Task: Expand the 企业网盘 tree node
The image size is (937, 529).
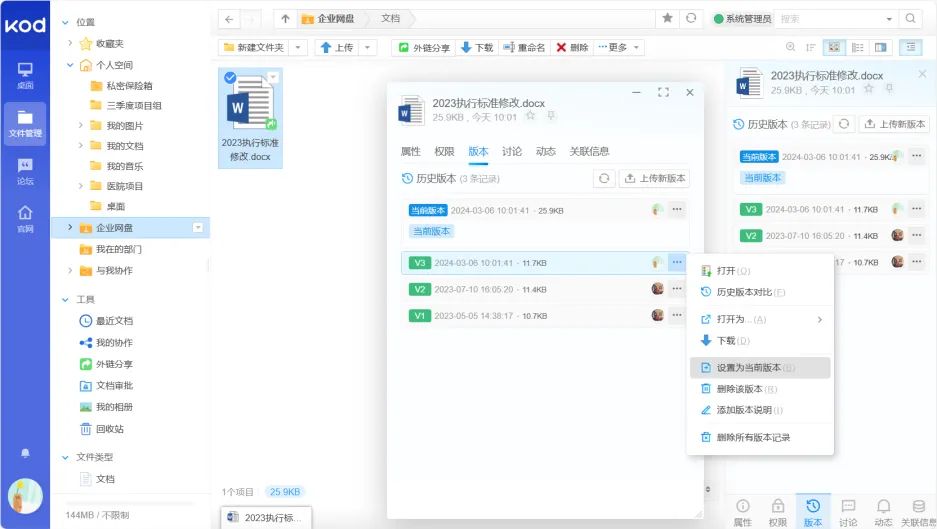Action: [70, 227]
